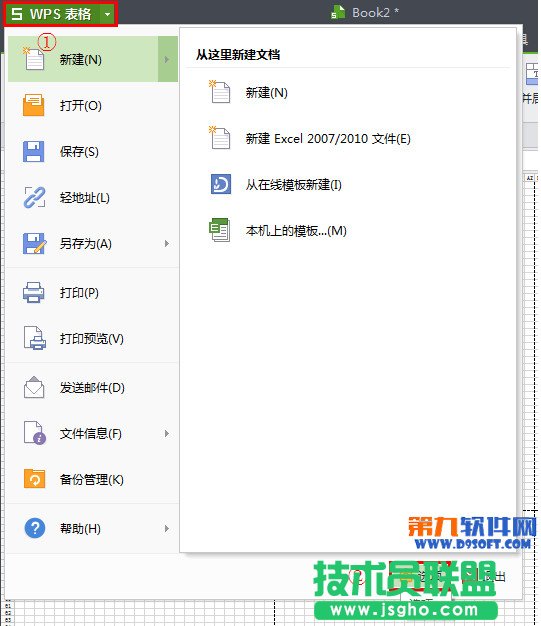The image size is (541, 626).
Task: Open the dropdown arrow beside WPS 表格
Action: point(108,14)
